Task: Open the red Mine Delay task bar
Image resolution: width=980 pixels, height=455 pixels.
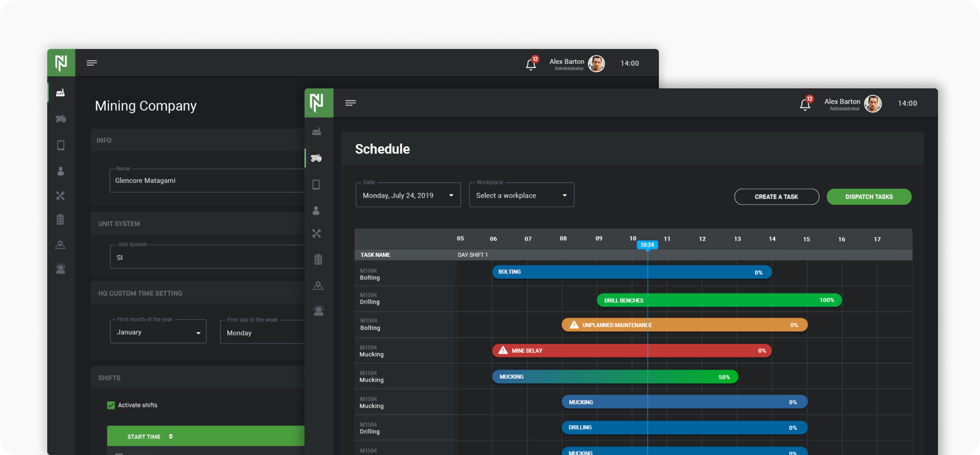Action: pyautogui.click(x=631, y=351)
